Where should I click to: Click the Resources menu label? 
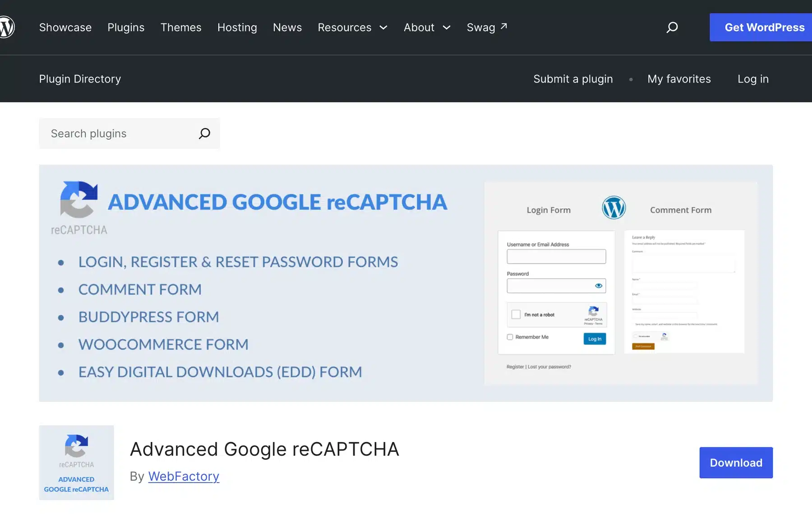point(345,28)
